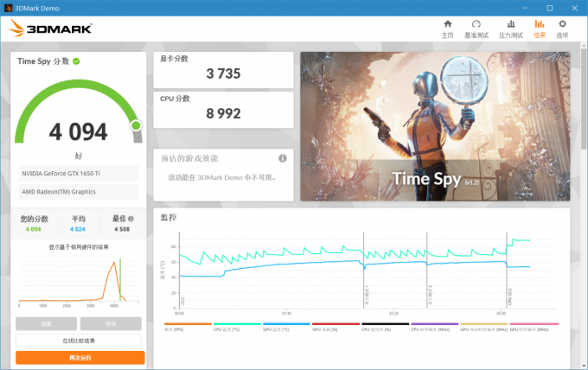The width and height of the screenshot is (588, 370).
Task: Open 选项 options gear icon
Action: point(562,29)
